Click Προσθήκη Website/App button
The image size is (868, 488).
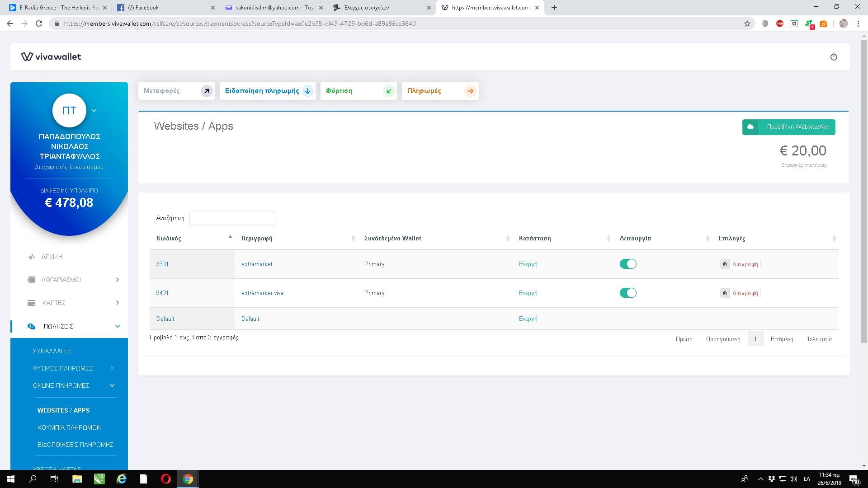pyautogui.click(x=788, y=127)
